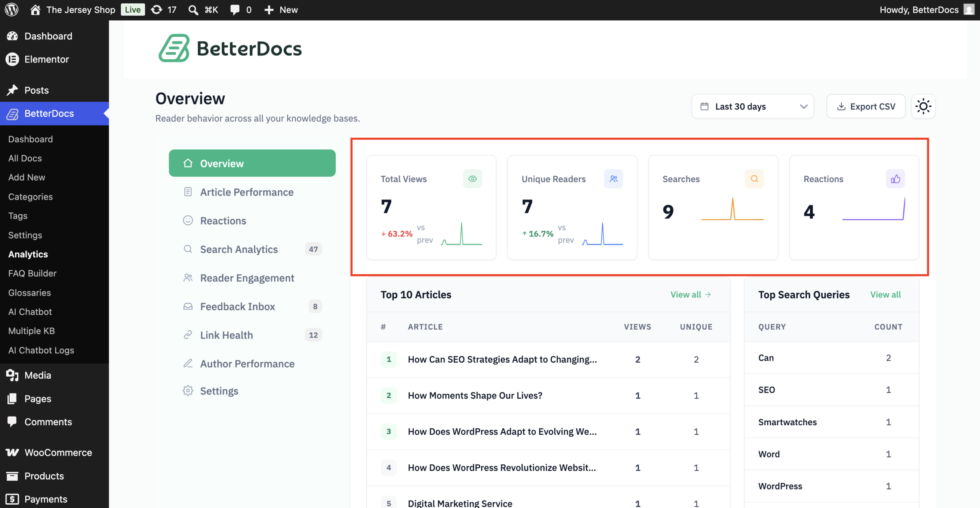Open the Comments sidebar menu

point(54,422)
